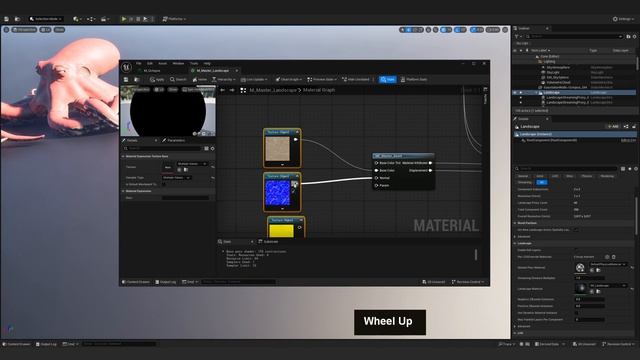
Task: Open Content Drawer in the Material Editor
Action: coord(136,282)
